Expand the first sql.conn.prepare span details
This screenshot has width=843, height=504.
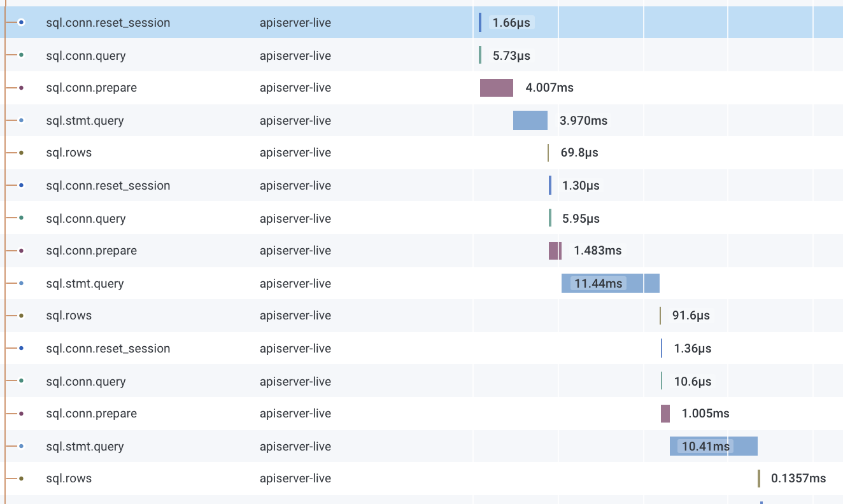coord(91,87)
